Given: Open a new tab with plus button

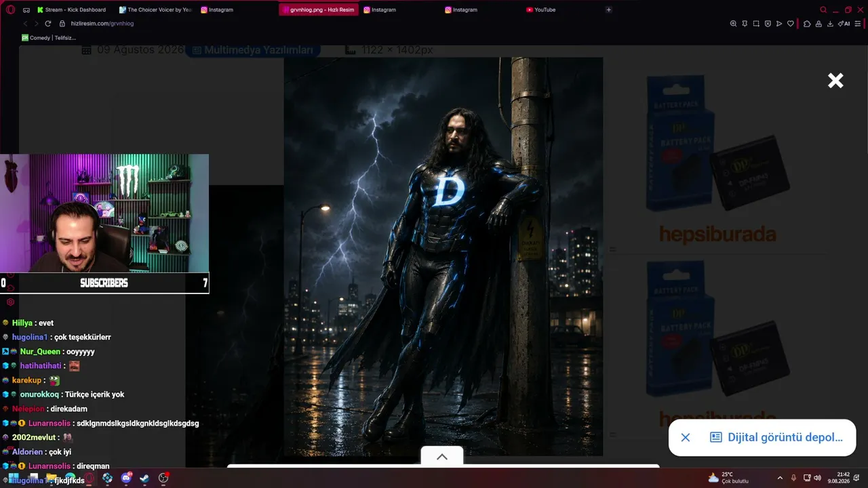Looking at the screenshot, I should 608,10.
